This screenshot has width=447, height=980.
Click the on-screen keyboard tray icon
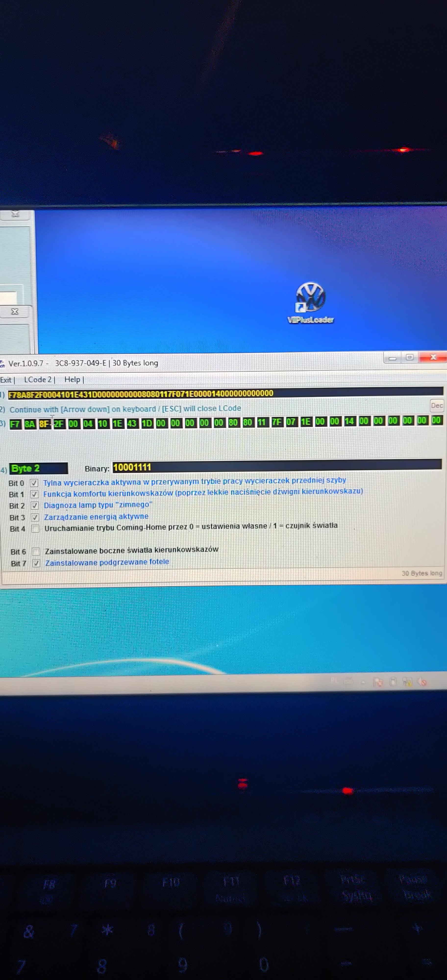348,681
